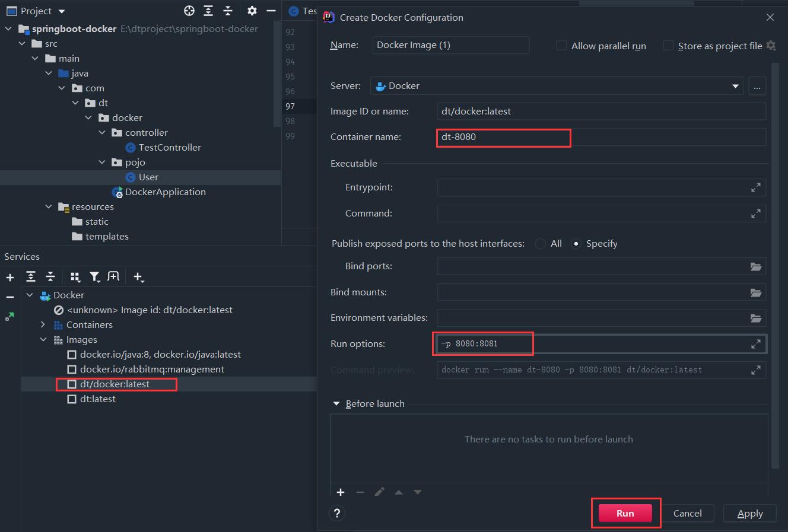
Task: Click expand all icon in Project toolbar
Action: pos(208,11)
